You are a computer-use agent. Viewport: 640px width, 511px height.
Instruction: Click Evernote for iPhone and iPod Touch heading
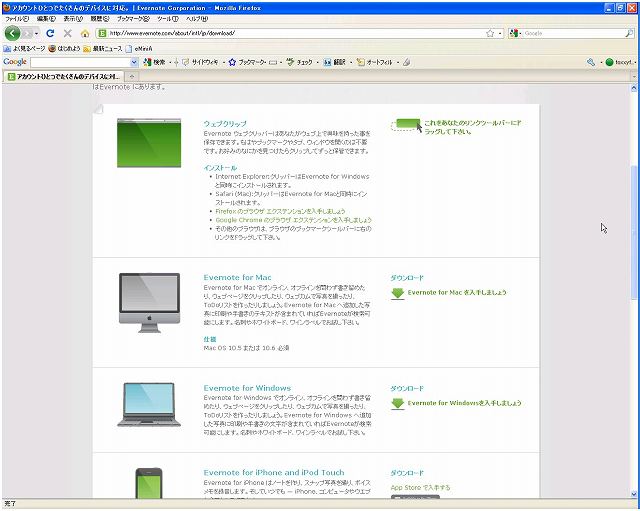[274, 473]
